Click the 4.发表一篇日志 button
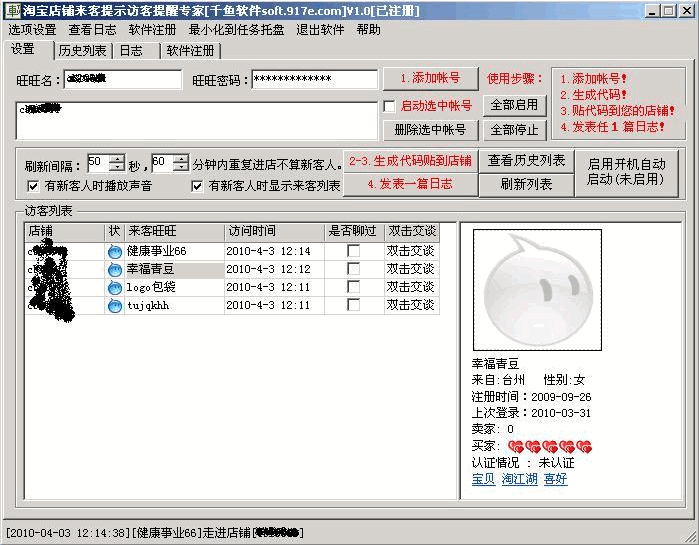 (410, 184)
